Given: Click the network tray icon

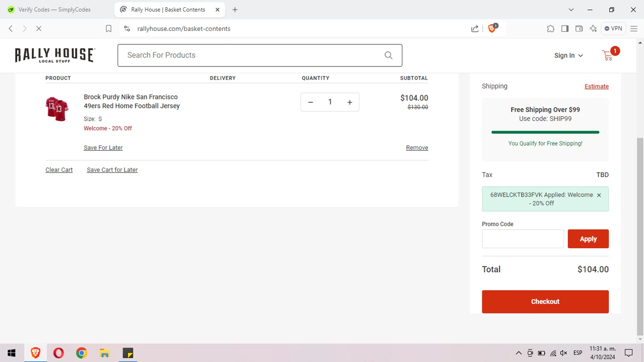Looking at the screenshot, I should [x=553, y=353].
